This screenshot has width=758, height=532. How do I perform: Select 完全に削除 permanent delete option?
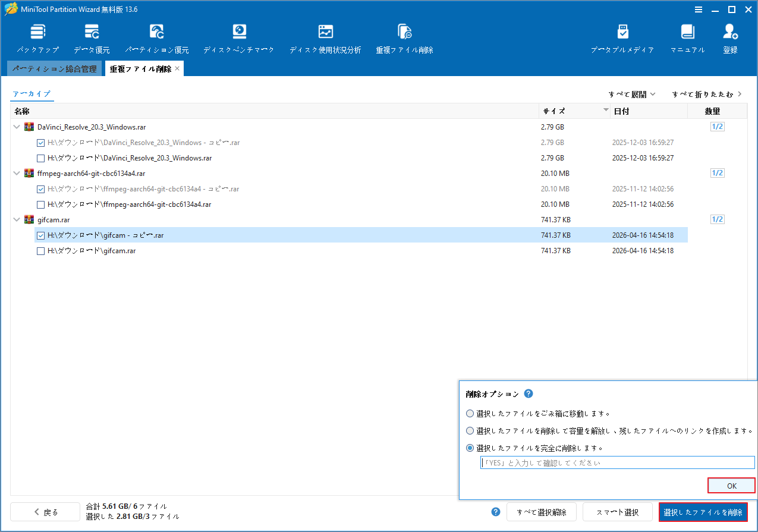click(x=470, y=448)
